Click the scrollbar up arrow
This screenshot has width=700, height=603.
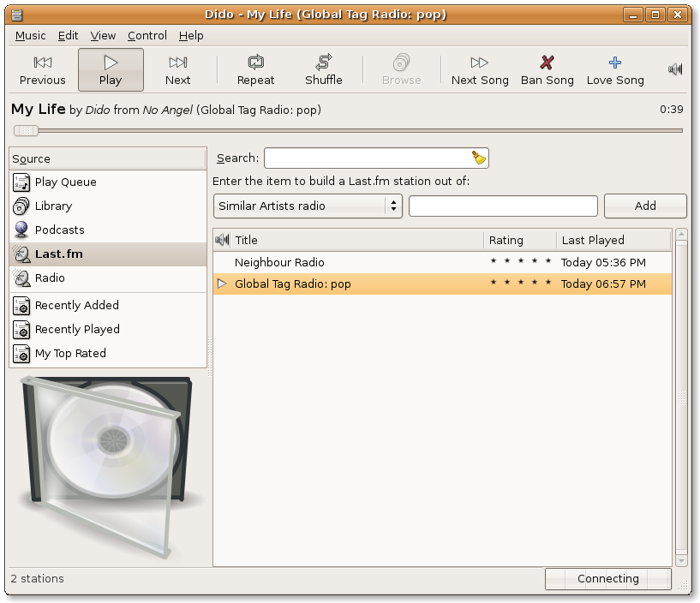tap(681, 235)
